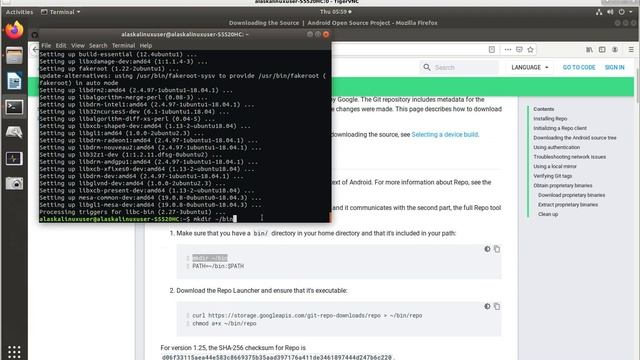
Task: Go to 'Installing Repo' in contents
Action: pyautogui.click(x=550, y=118)
